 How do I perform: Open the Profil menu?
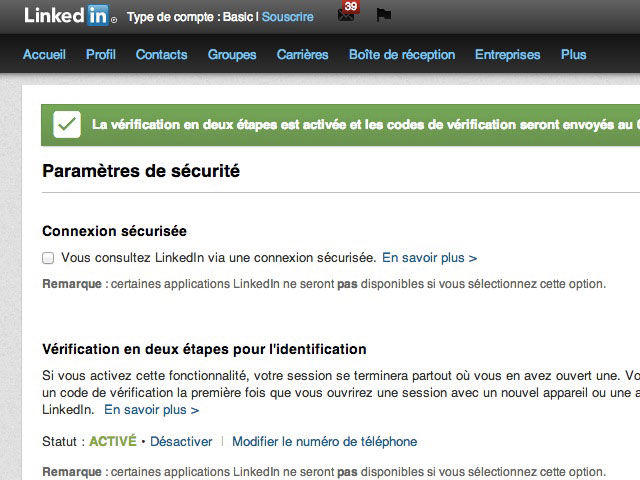click(x=101, y=55)
